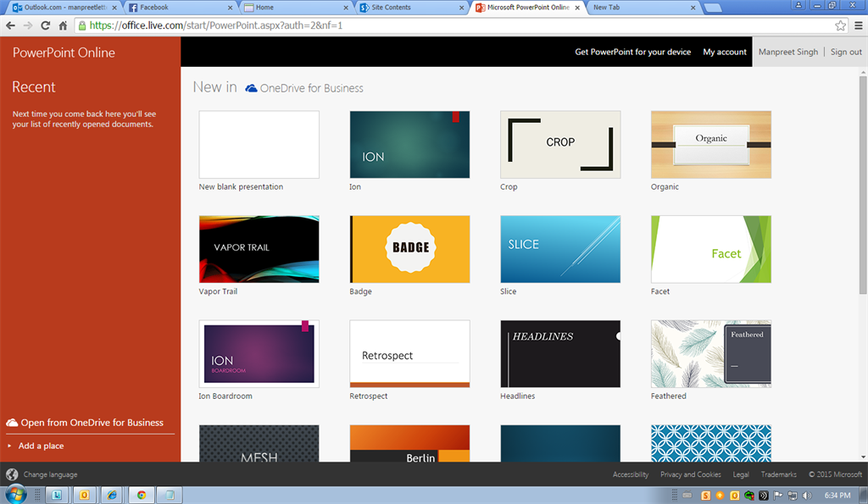Click the Action Center flag tray icon
The height and width of the screenshot is (504, 868).
(x=778, y=496)
